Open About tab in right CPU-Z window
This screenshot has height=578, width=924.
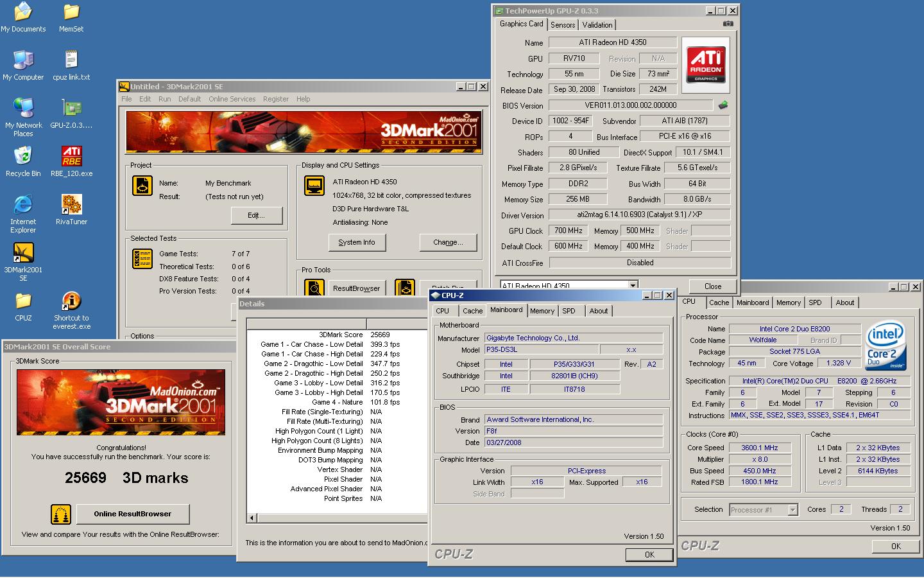(845, 302)
